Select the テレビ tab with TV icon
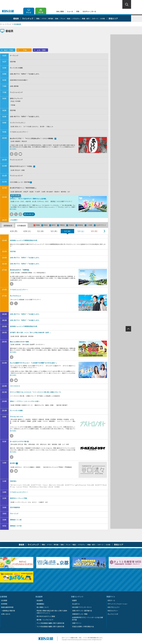Screen dimensions: 142x644 (x=29, y=11)
